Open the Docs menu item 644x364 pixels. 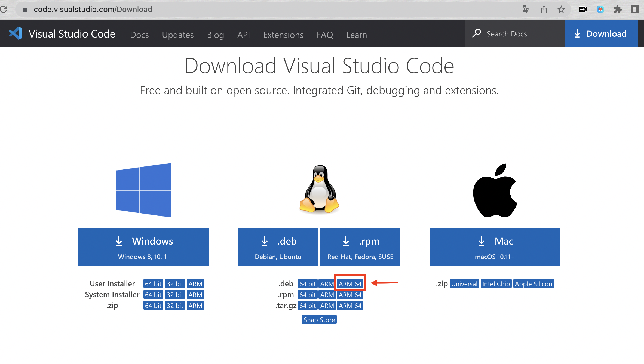click(x=139, y=35)
